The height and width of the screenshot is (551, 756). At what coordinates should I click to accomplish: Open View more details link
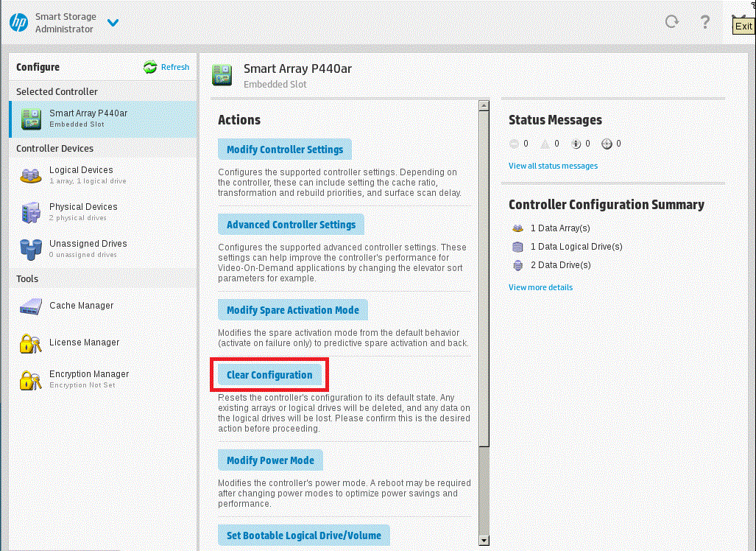540,287
